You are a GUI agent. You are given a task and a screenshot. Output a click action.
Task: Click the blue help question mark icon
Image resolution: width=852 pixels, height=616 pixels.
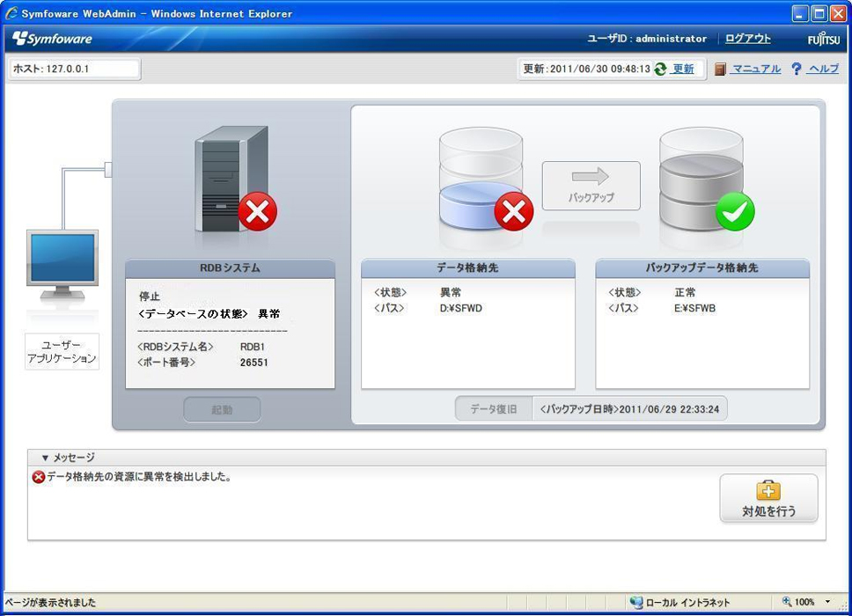click(796, 69)
